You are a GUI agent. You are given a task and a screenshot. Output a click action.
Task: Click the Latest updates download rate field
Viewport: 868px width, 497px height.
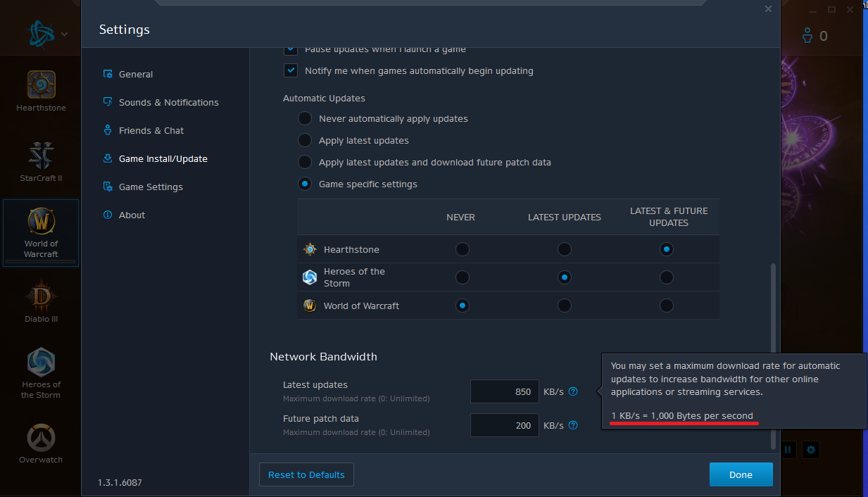(x=505, y=391)
